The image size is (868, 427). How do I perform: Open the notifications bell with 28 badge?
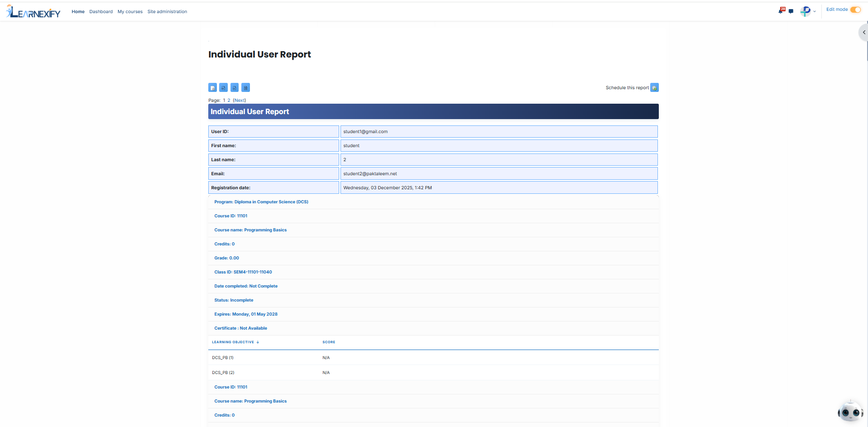[781, 10]
